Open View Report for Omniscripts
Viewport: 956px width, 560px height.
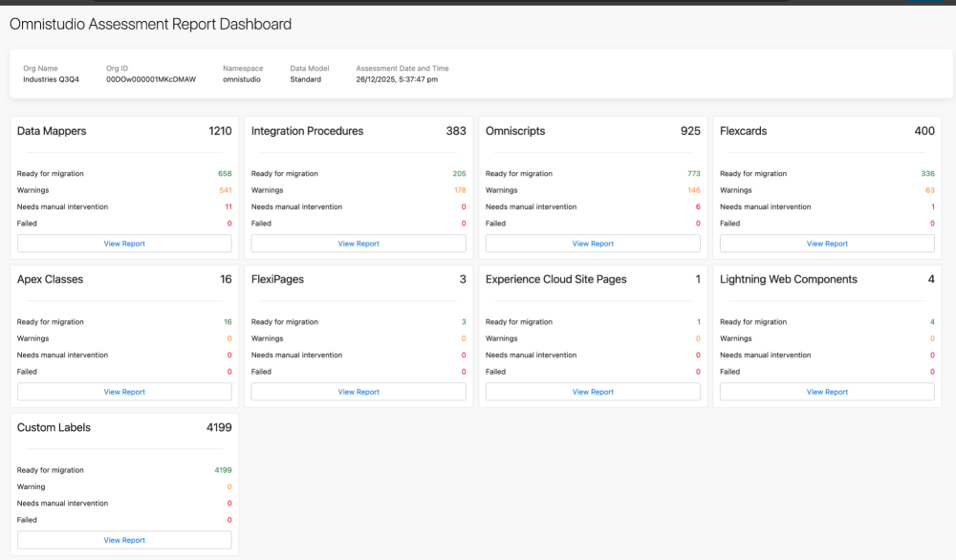click(x=593, y=243)
